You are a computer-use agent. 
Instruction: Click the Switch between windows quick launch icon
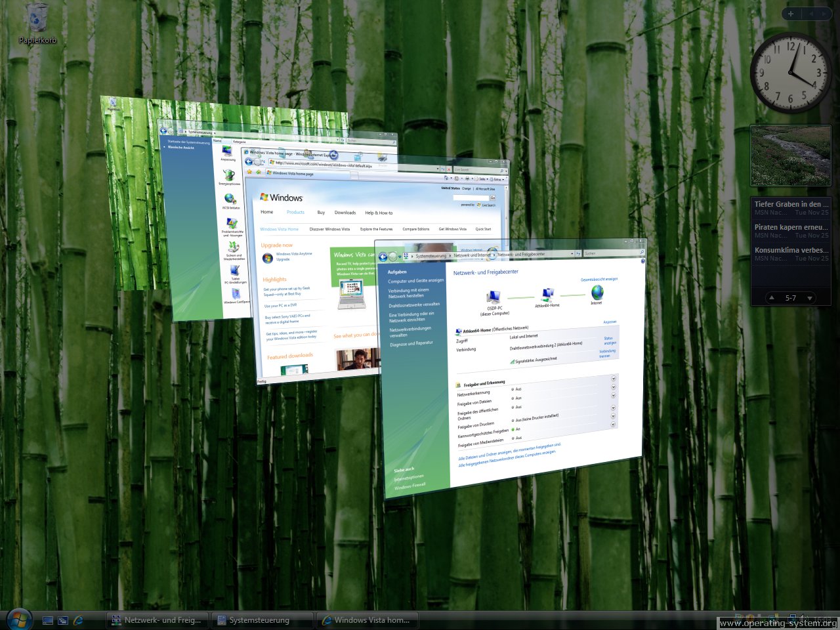[x=63, y=619]
